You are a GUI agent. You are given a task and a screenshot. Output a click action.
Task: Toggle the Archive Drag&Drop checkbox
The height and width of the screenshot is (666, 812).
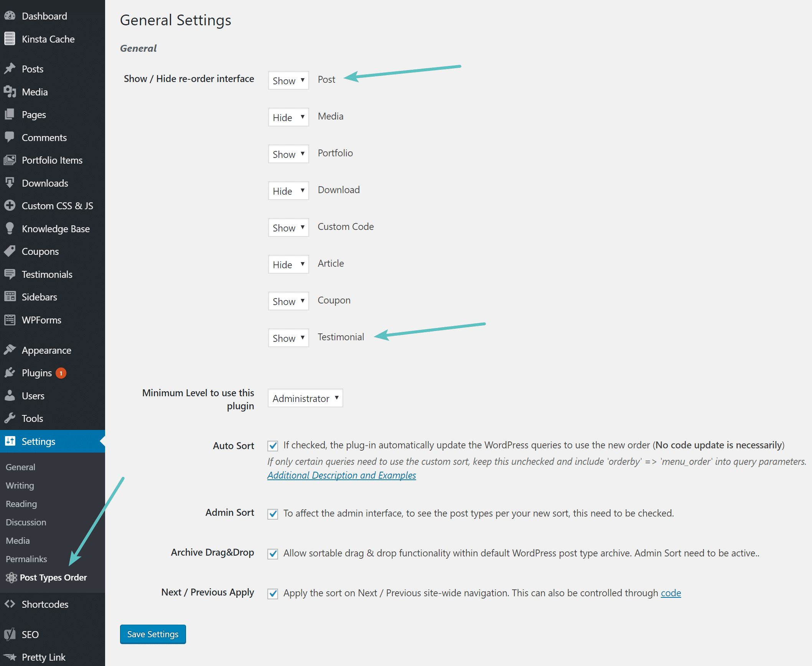click(x=272, y=553)
